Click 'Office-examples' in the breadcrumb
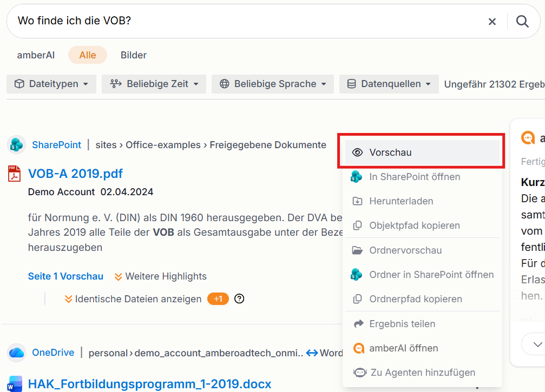The height and width of the screenshot is (392, 545). (x=163, y=145)
